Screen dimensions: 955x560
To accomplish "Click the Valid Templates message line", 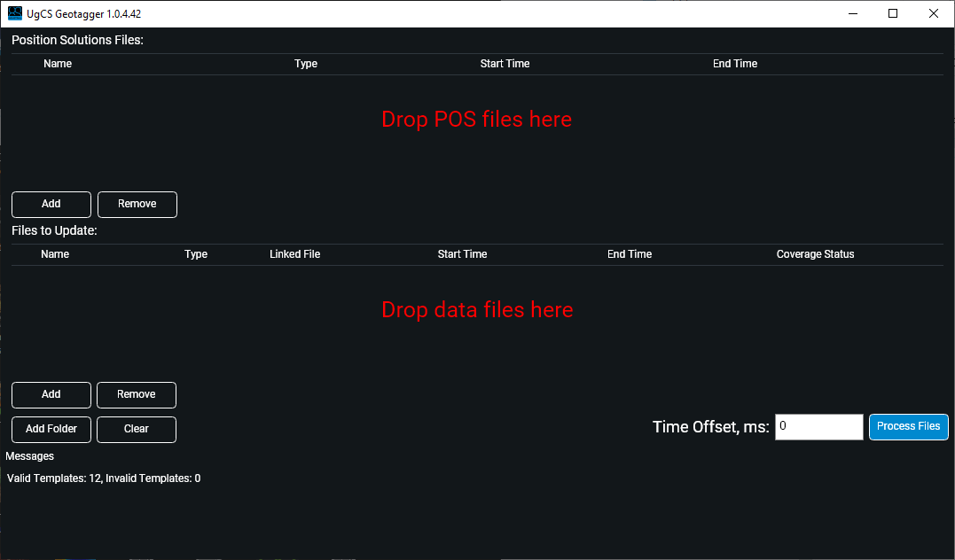I will pyautogui.click(x=104, y=478).
